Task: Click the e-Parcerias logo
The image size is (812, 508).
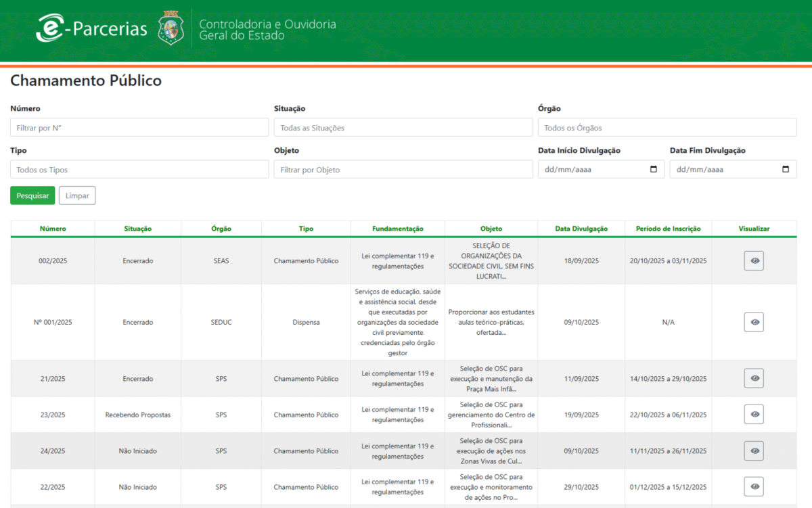Action: click(x=92, y=29)
